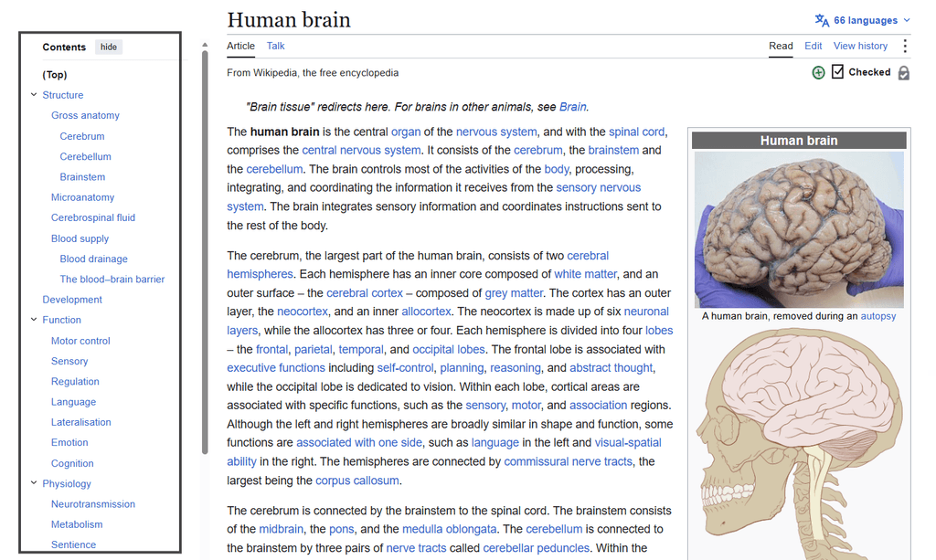Open the central nervous system link
Viewport: 936px width, 560px height.
[x=361, y=150]
